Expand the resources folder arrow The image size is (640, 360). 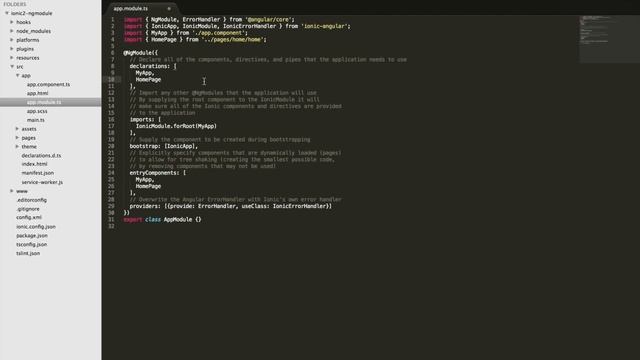pos(12,58)
